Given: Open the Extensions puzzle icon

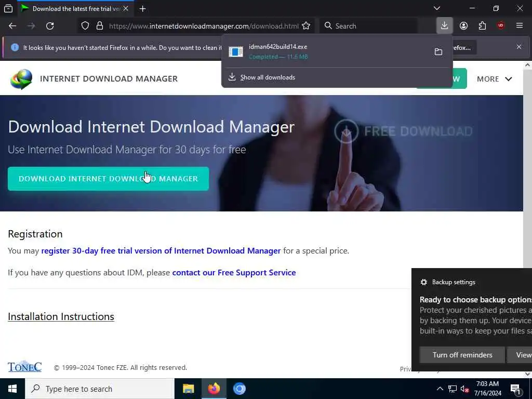Looking at the screenshot, I should pos(482,26).
